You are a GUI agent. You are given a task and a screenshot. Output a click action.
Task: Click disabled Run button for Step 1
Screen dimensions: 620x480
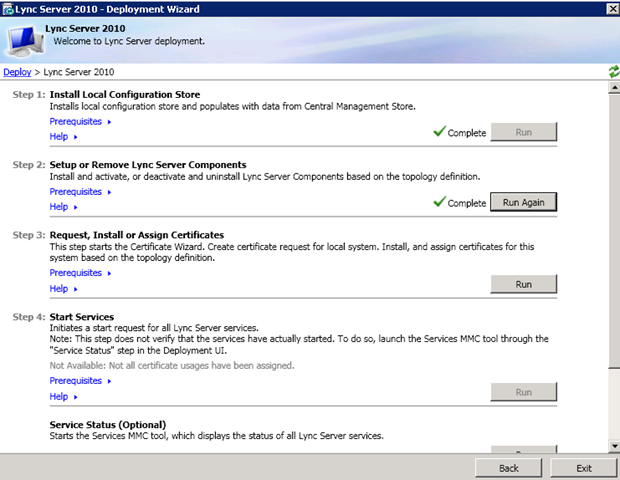coord(524,132)
